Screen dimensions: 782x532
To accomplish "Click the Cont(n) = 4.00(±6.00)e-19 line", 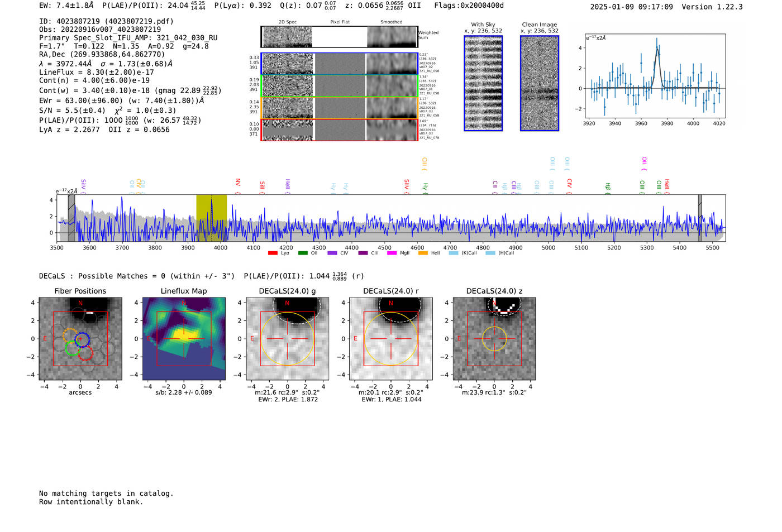I will click(94, 80).
